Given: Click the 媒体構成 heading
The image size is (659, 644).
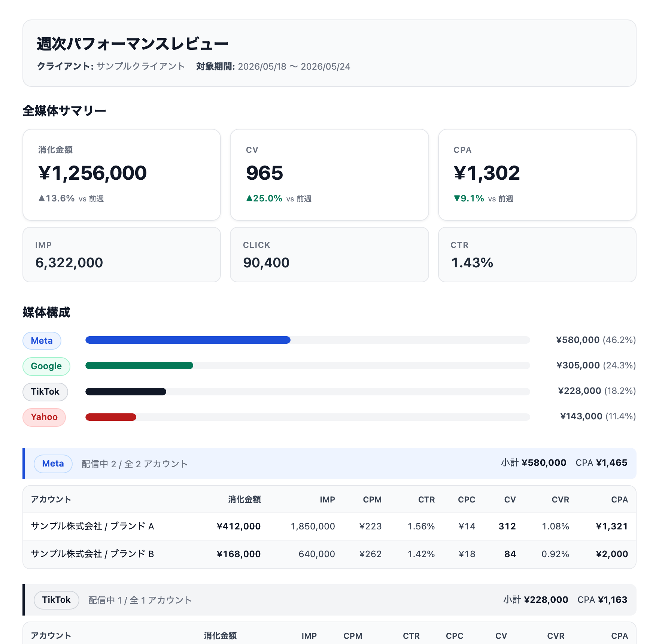Looking at the screenshot, I should [x=46, y=312].
